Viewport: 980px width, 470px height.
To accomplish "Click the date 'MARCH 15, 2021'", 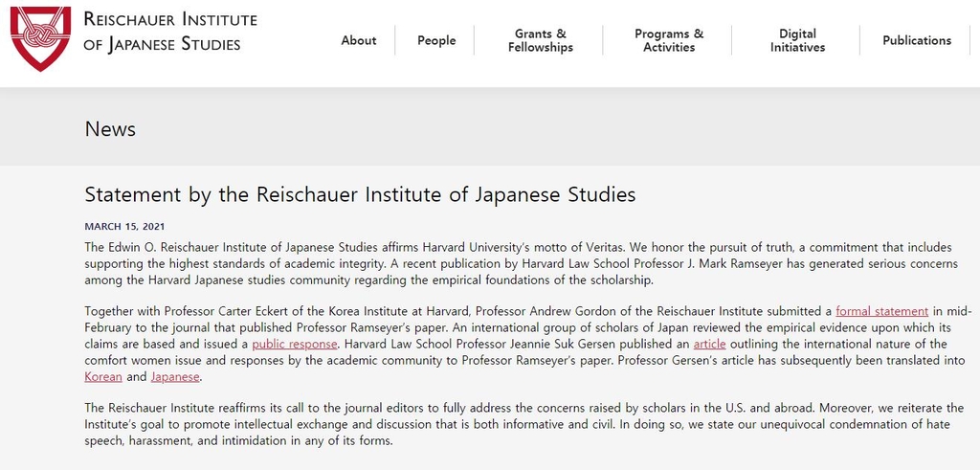I will pos(124,226).
